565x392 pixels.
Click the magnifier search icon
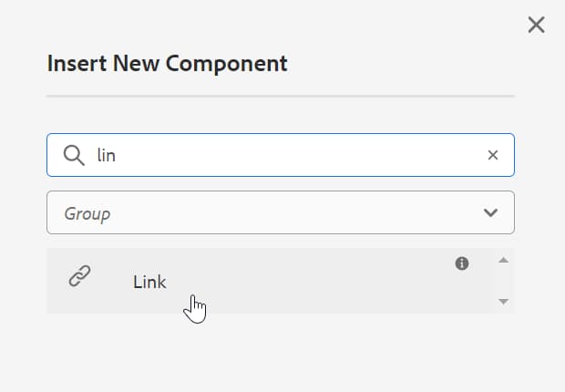(74, 155)
